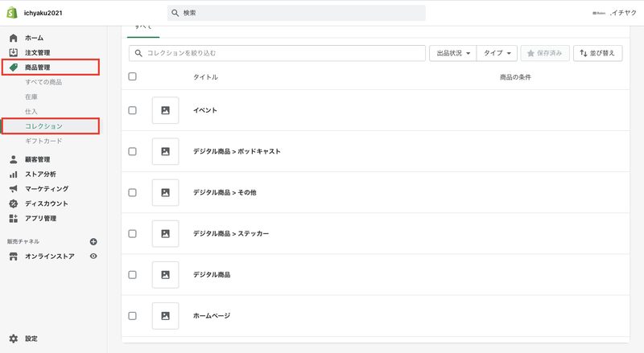Check the デジタル商品 > ポッドキャスト checkbox
This screenshot has height=353, width=644.
(132, 151)
